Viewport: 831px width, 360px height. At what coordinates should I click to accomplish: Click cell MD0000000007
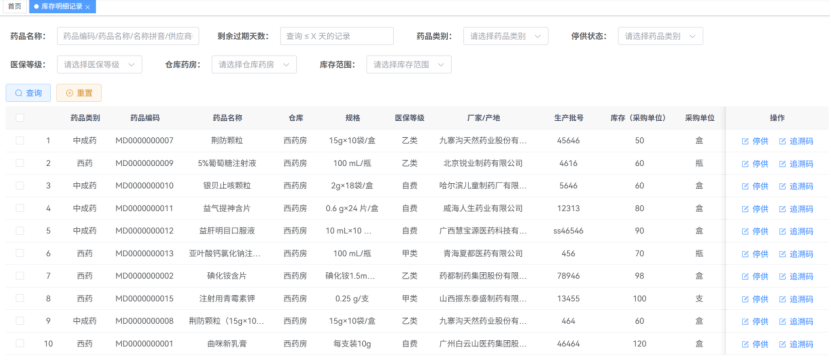(145, 141)
